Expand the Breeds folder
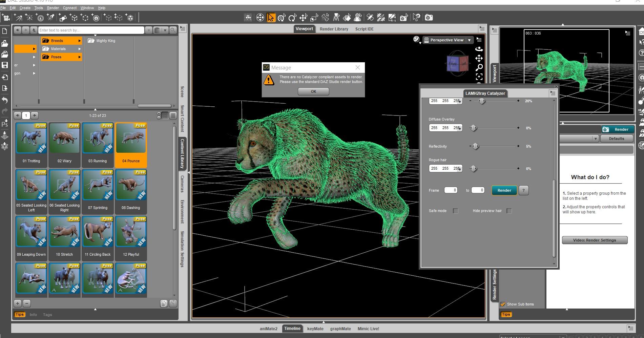Screen dimensions: 644x338 (x=62, y=41)
